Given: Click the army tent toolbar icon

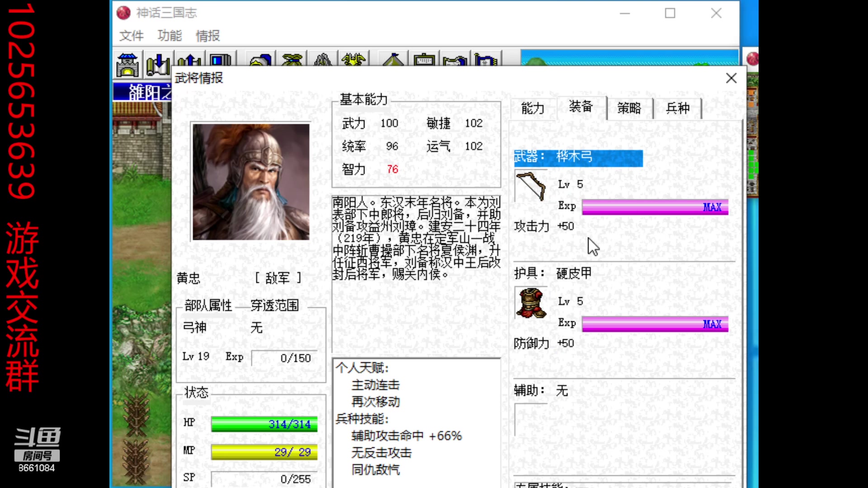Looking at the screenshot, I should [x=393, y=60].
